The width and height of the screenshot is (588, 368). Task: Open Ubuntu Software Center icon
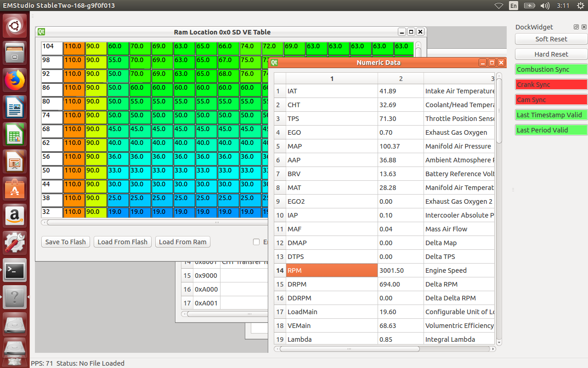(x=15, y=189)
